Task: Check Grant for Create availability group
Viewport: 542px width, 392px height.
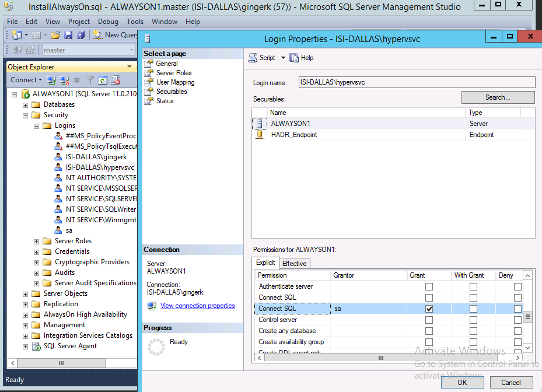Action: 429,342
